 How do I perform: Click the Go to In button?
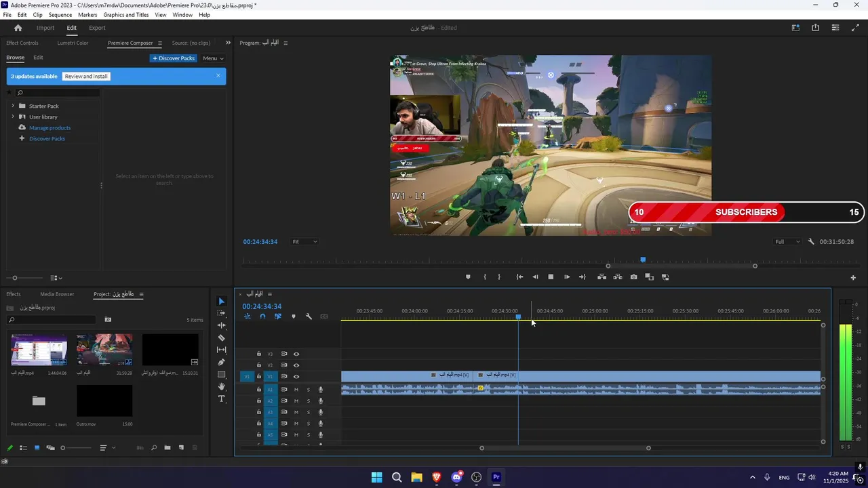[x=519, y=277]
